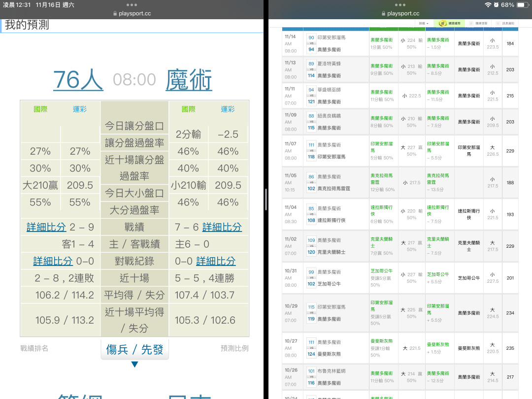Tap the left window's playsport.cc address bar

(x=132, y=14)
